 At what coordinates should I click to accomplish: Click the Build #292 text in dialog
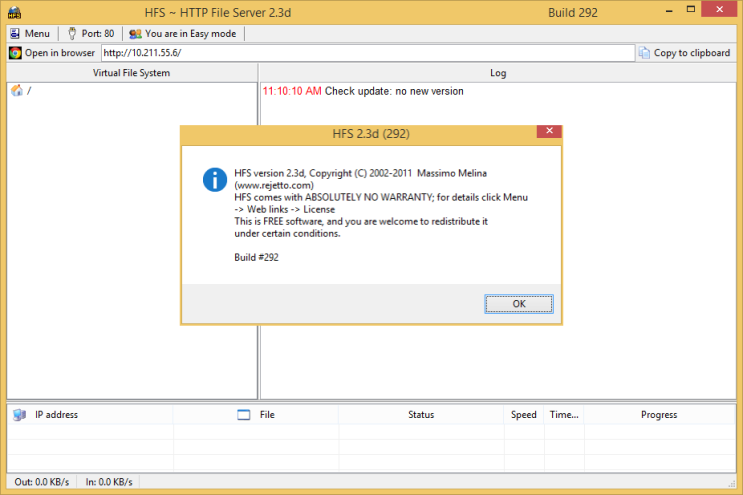click(256, 257)
